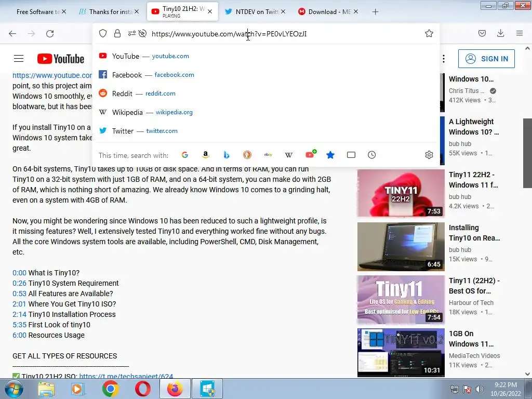532x399 pixels.
Task: Jump to 0:00 What is Tiny10 timestamp
Action: pyautogui.click(x=19, y=273)
